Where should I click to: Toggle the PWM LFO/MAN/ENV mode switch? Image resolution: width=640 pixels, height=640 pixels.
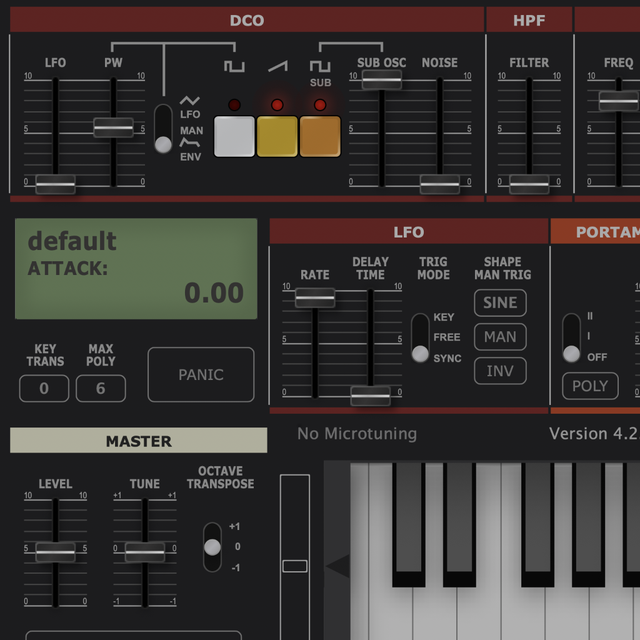click(163, 128)
